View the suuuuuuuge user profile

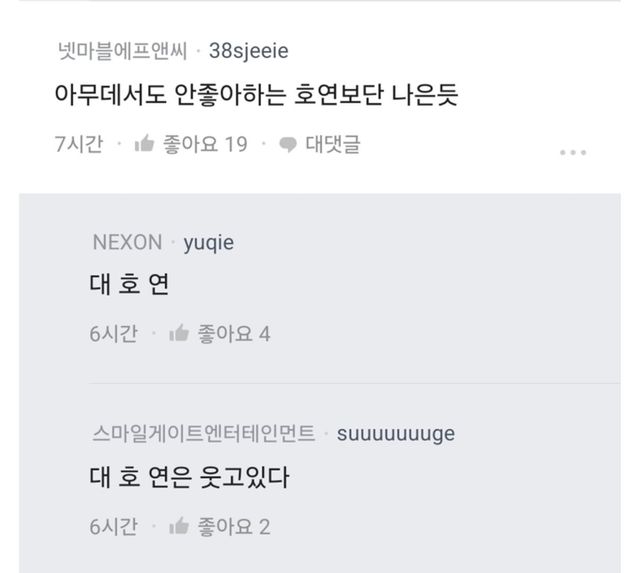point(396,433)
